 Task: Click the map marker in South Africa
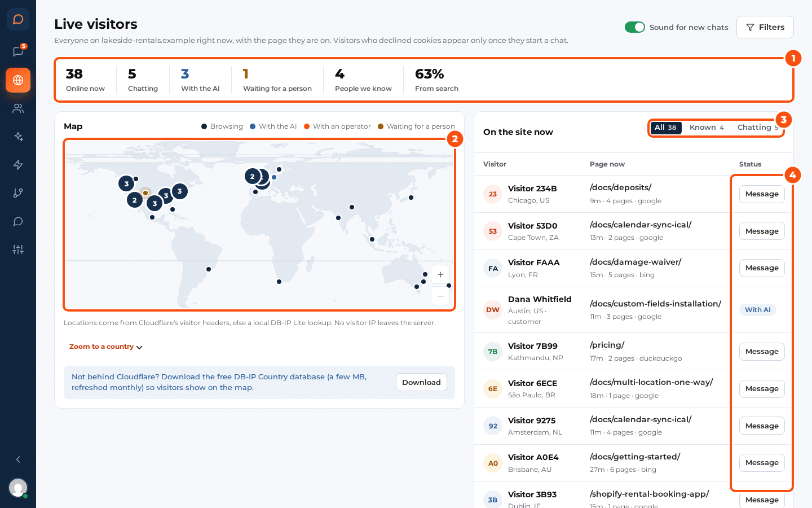[x=279, y=282]
